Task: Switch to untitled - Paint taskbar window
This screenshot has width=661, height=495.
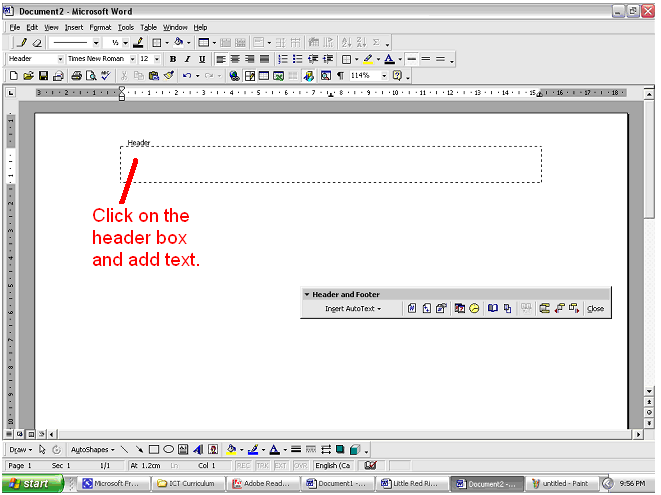Action: point(563,484)
